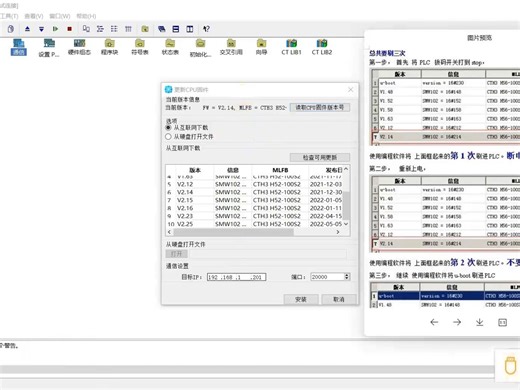Click the greyed 打开 open button
Screen dimensions: 520x390
point(177,254)
